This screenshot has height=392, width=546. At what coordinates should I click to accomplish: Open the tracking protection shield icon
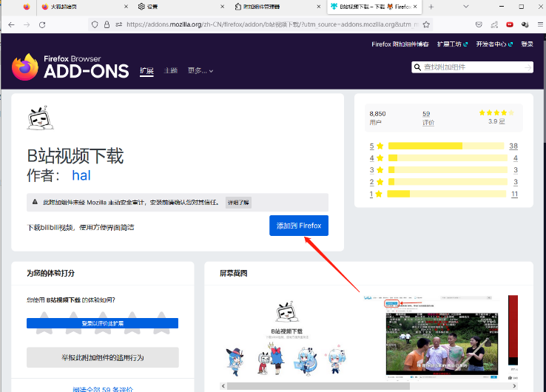point(95,24)
